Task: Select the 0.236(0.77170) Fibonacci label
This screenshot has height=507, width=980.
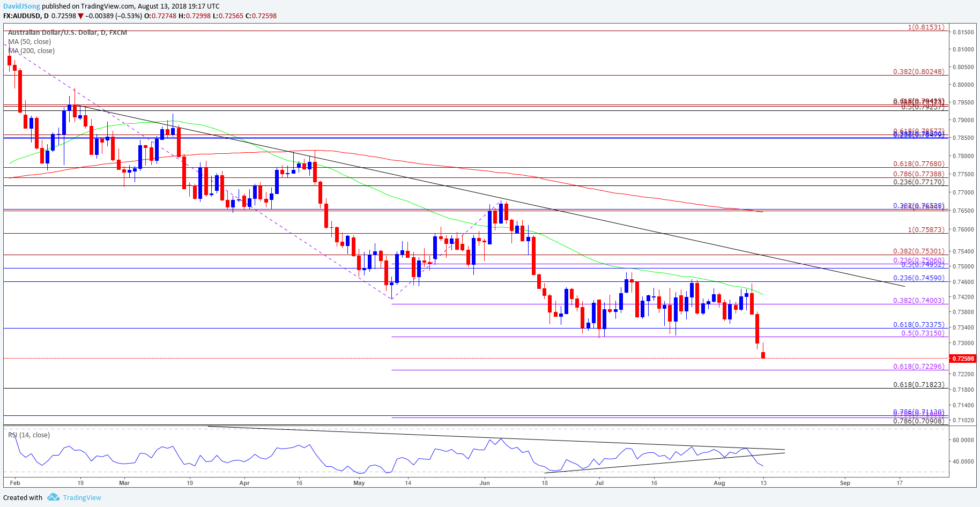Action: coord(919,182)
